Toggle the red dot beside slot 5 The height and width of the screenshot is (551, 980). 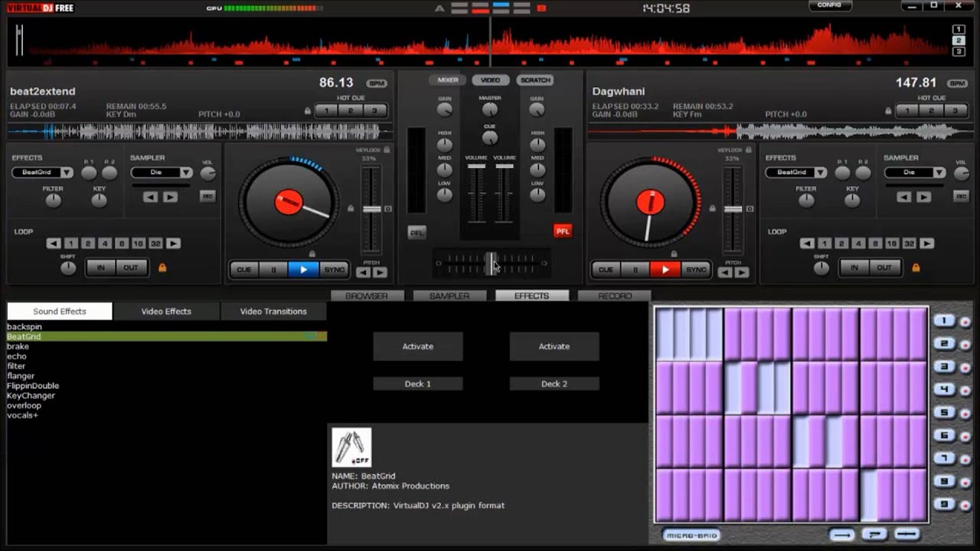tap(965, 414)
